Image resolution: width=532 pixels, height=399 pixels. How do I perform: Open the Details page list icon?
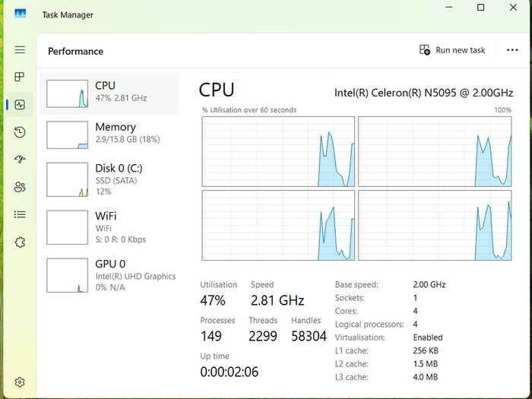20,214
